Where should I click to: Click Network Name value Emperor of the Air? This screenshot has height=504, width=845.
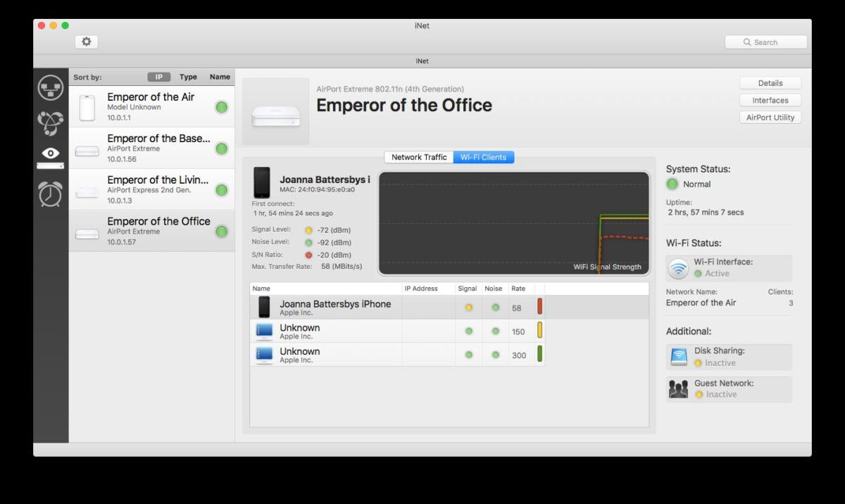click(x=701, y=303)
